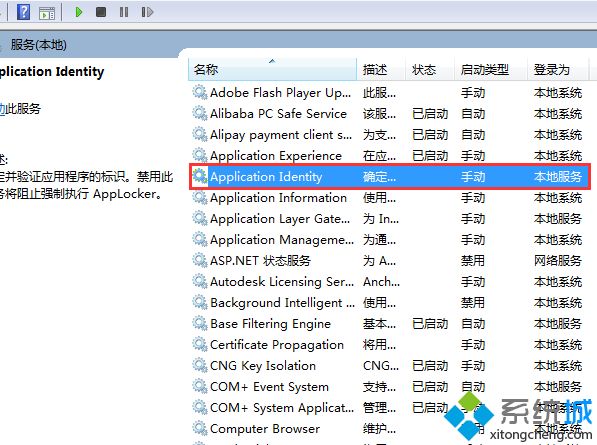Select Adobe Flash Player Up... service name
The width and height of the screenshot is (597, 445).
click(280, 93)
